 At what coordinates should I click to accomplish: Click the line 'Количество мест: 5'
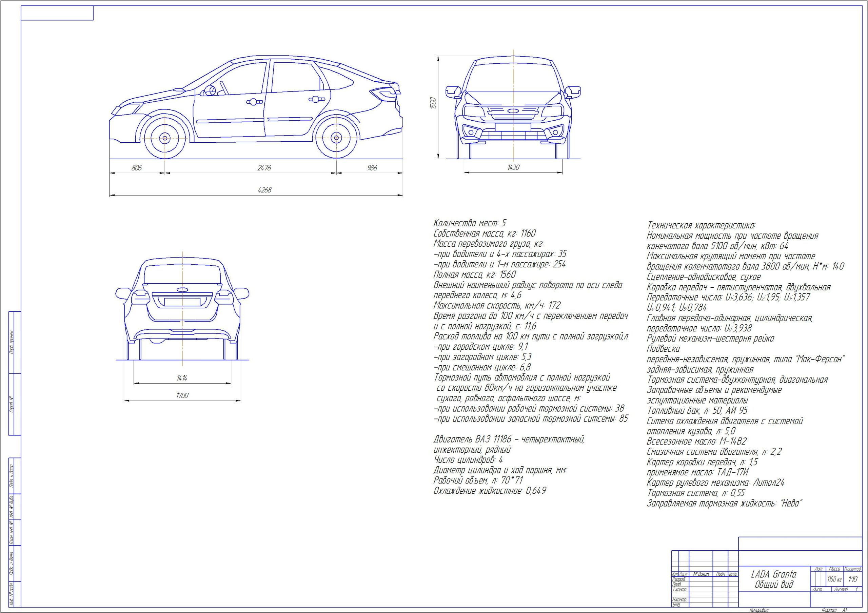click(x=470, y=223)
